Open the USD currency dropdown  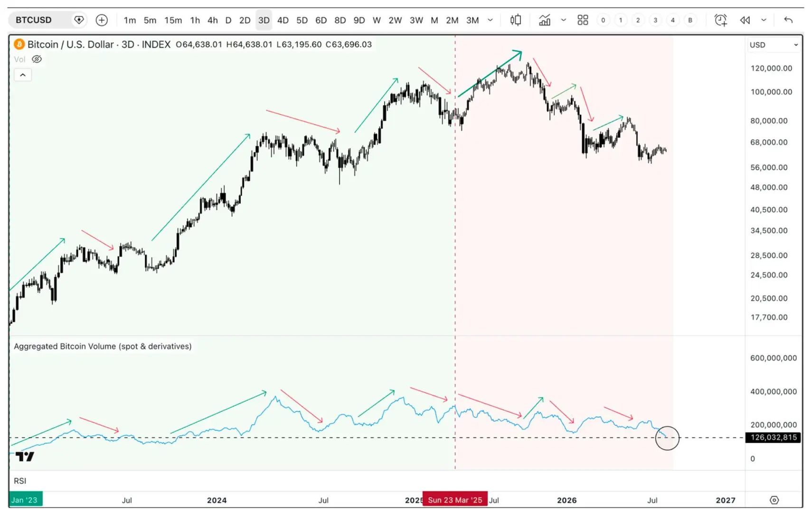[774, 45]
